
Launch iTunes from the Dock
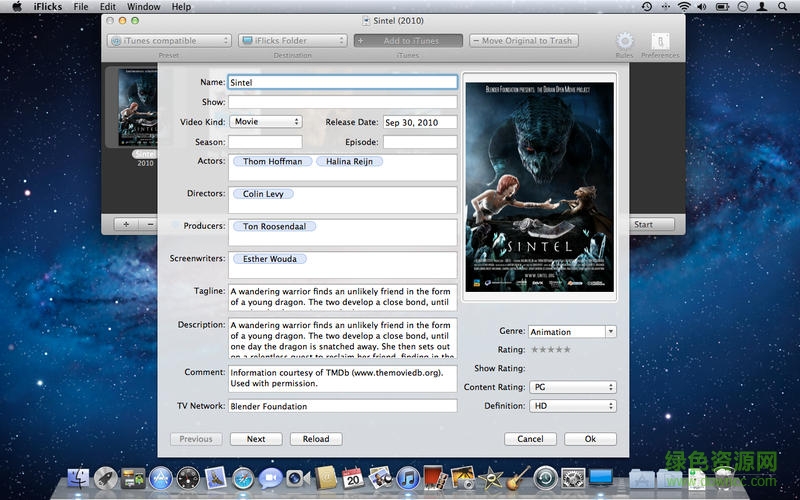click(x=407, y=478)
